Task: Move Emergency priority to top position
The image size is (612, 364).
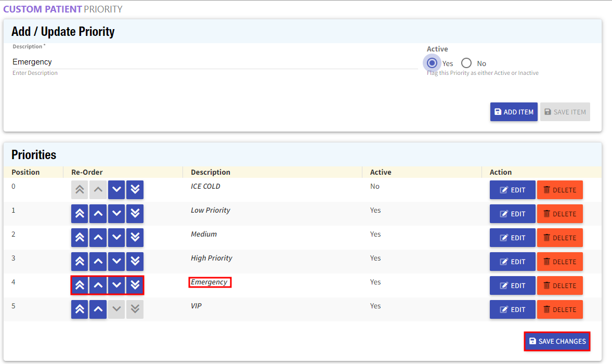Action: point(80,285)
